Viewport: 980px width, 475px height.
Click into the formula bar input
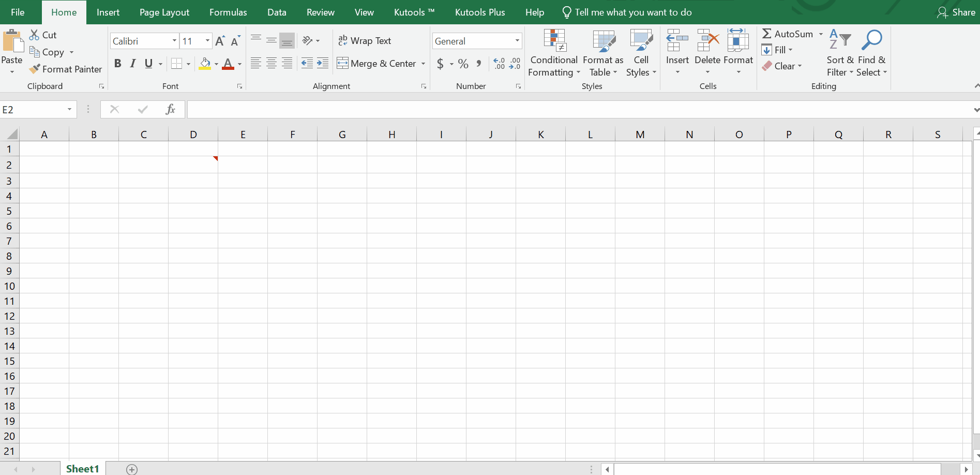tap(579, 110)
